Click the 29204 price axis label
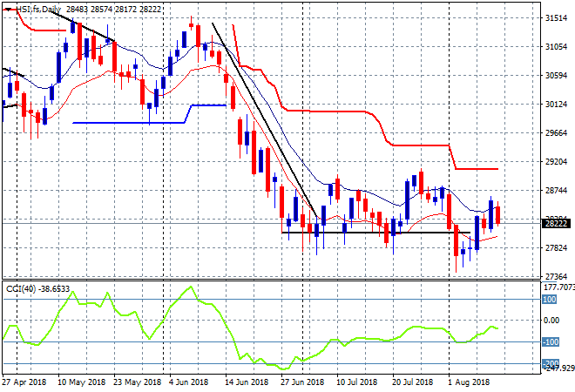The height and width of the screenshot is (392, 575). coord(556,162)
